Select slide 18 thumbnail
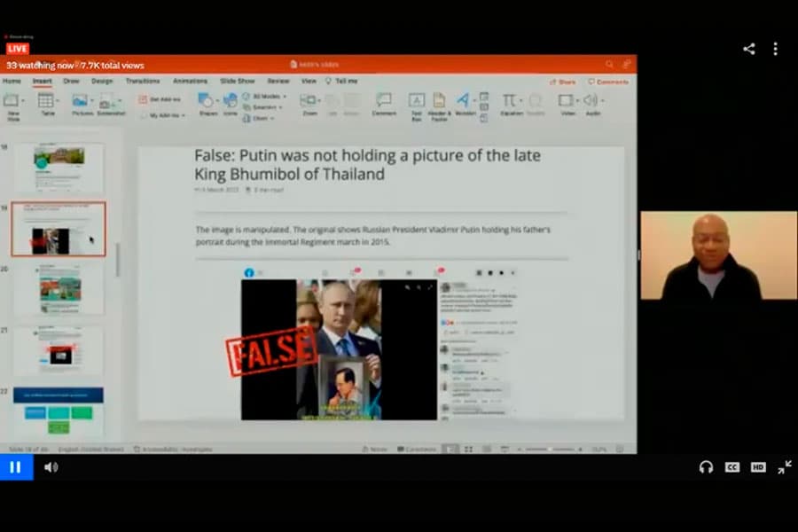 point(59,168)
